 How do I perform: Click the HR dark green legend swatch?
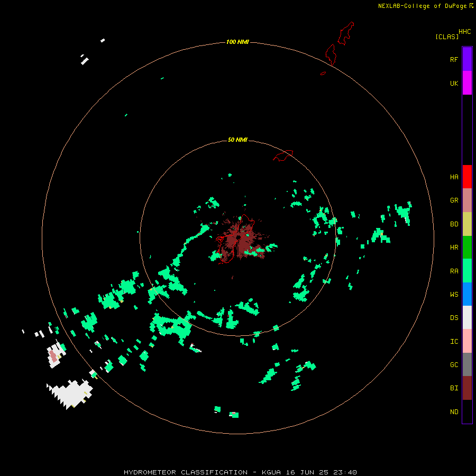(467, 248)
